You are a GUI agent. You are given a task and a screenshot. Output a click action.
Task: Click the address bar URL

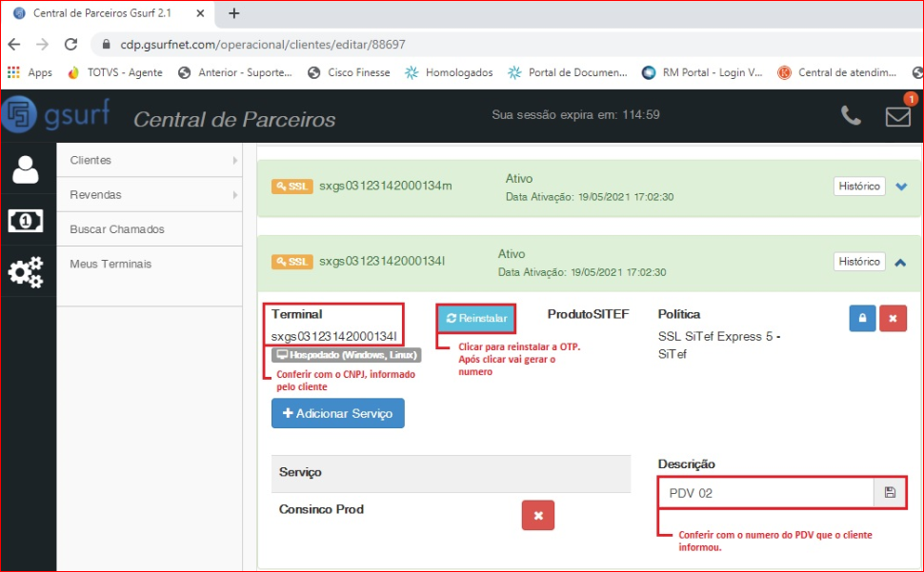[262, 44]
